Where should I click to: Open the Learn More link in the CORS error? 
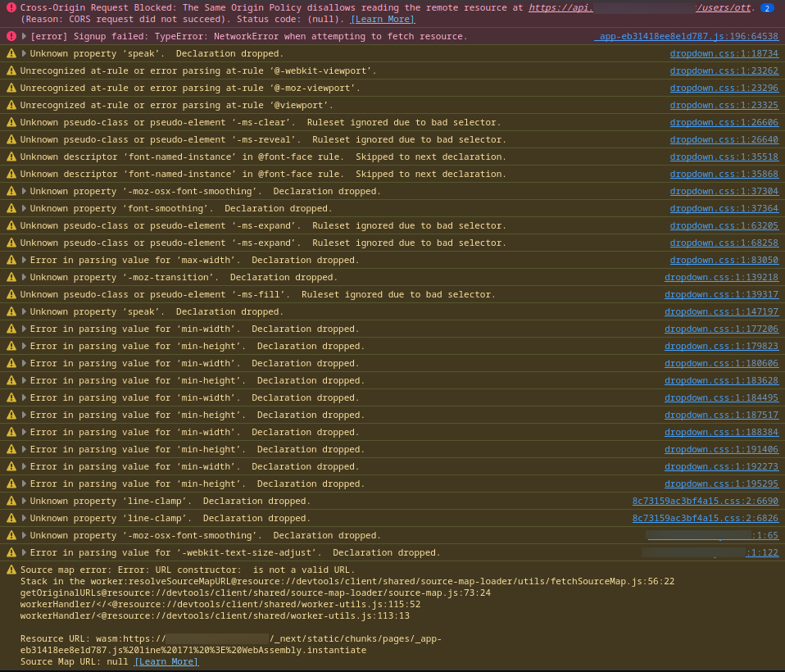point(383,20)
